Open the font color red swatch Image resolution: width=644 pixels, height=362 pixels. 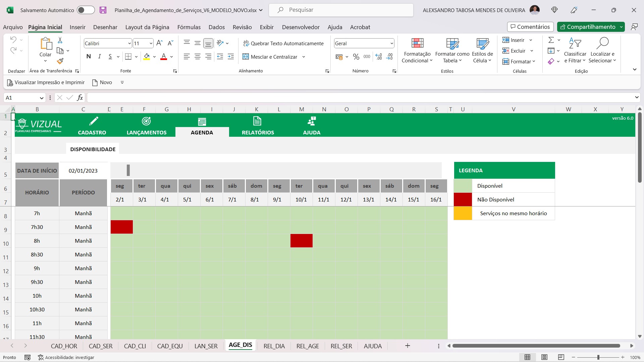click(163, 56)
